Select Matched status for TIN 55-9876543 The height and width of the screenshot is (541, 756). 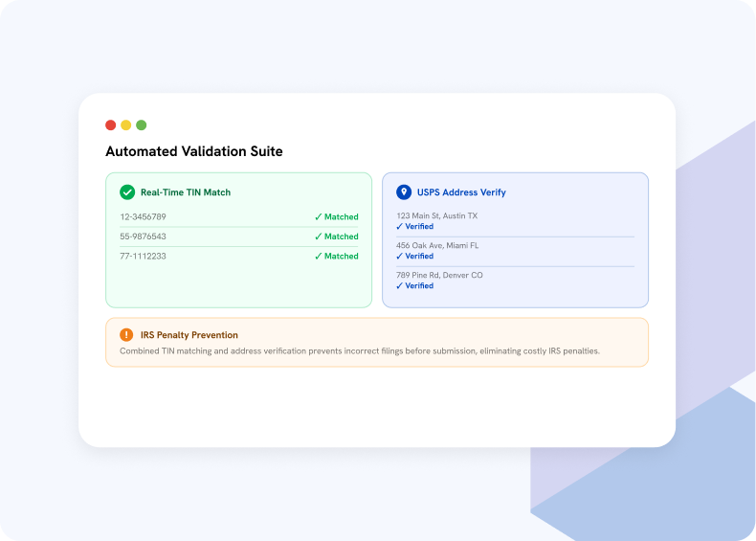click(x=337, y=237)
